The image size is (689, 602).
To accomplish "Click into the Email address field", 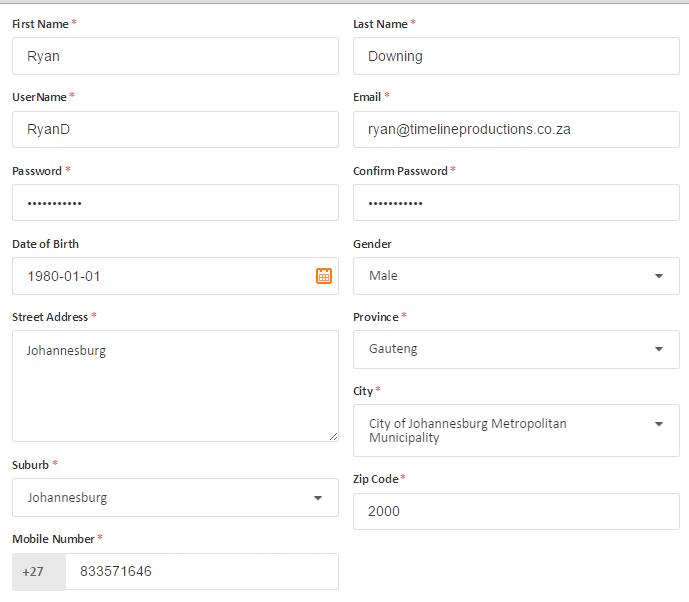I will tap(515, 129).
